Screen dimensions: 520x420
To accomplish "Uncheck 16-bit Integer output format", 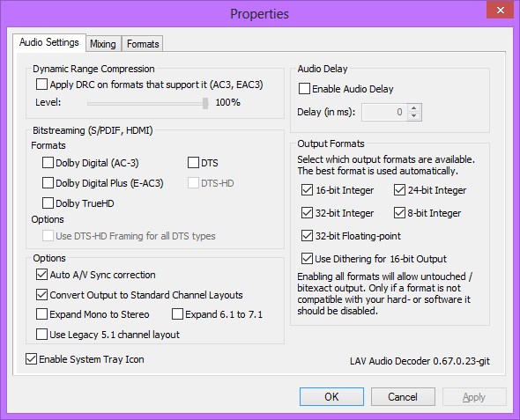I will (x=307, y=190).
